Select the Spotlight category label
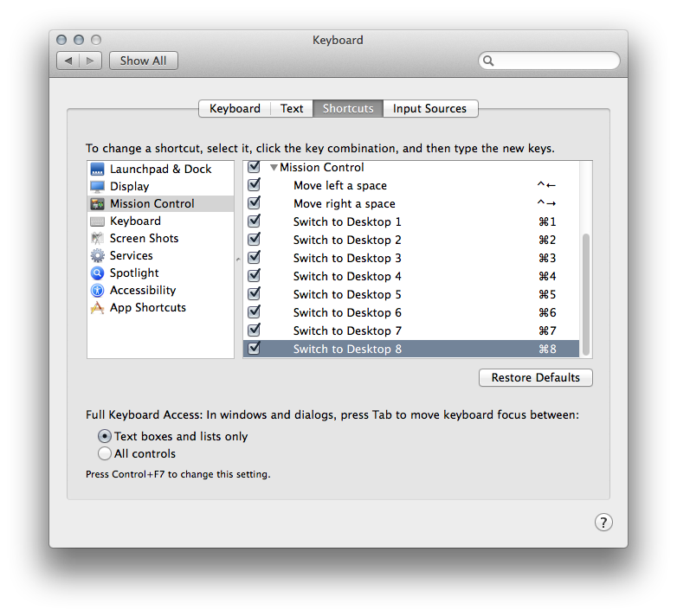The width and height of the screenshot is (677, 616). point(134,273)
